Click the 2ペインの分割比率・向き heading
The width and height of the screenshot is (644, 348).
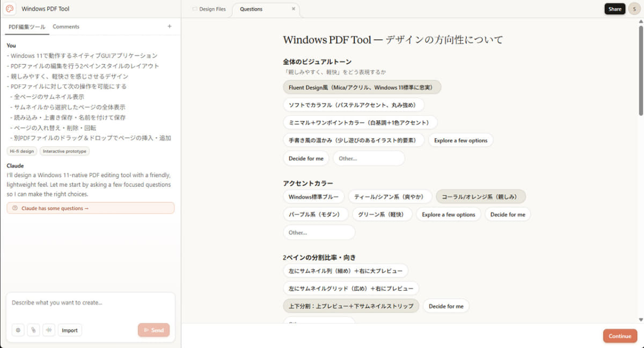coord(319,257)
